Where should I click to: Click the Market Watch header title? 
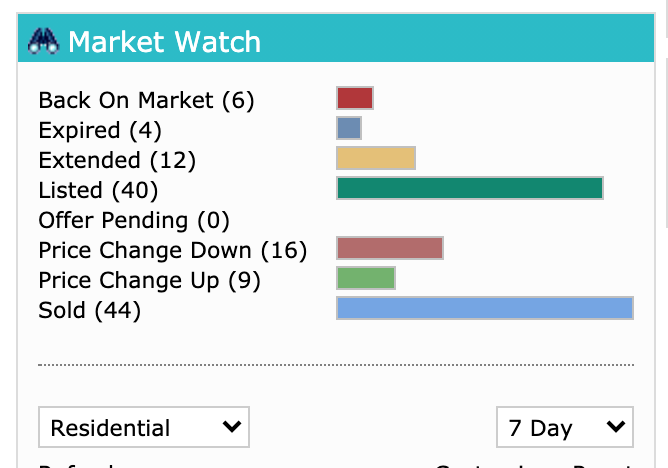click(x=164, y=42)
